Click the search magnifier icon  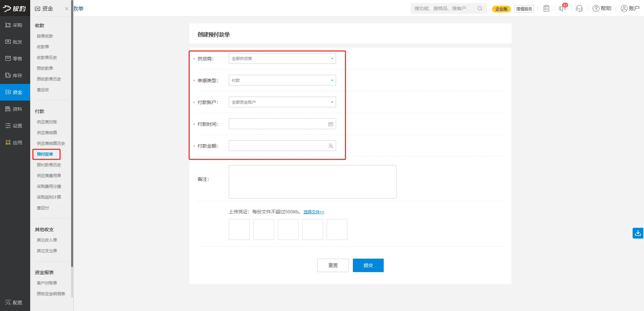click(x=480, y=8)
